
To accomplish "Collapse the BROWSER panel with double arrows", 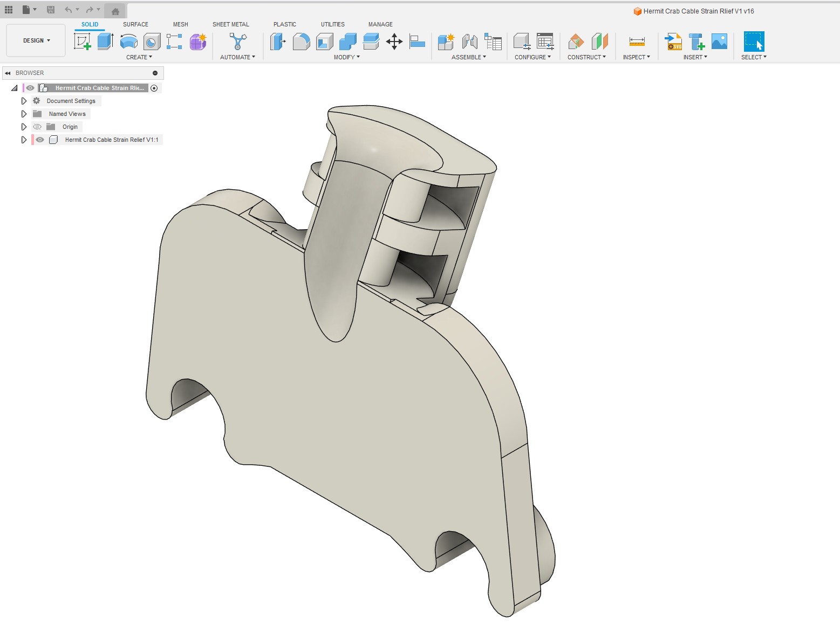I will [x=8, y=73].
